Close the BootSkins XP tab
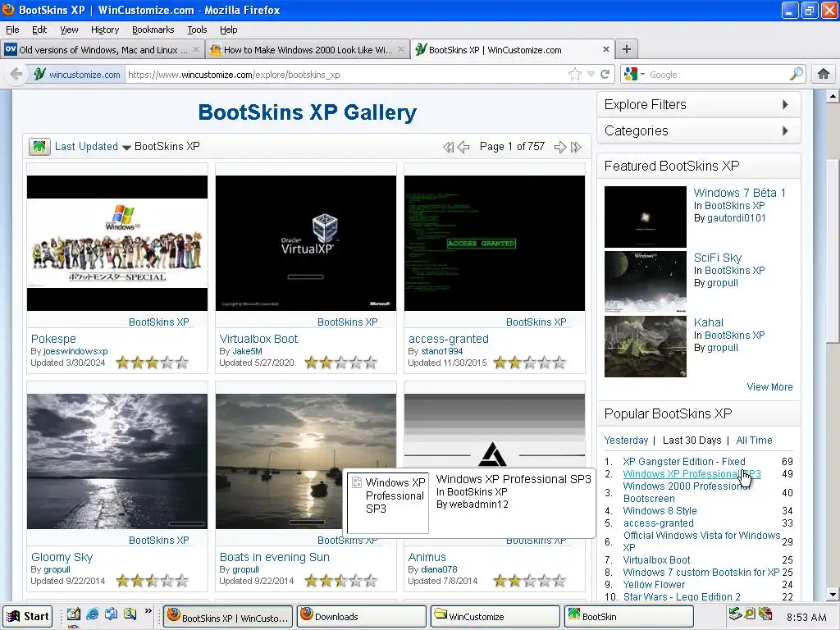840x630 pixels. [606, 49]
